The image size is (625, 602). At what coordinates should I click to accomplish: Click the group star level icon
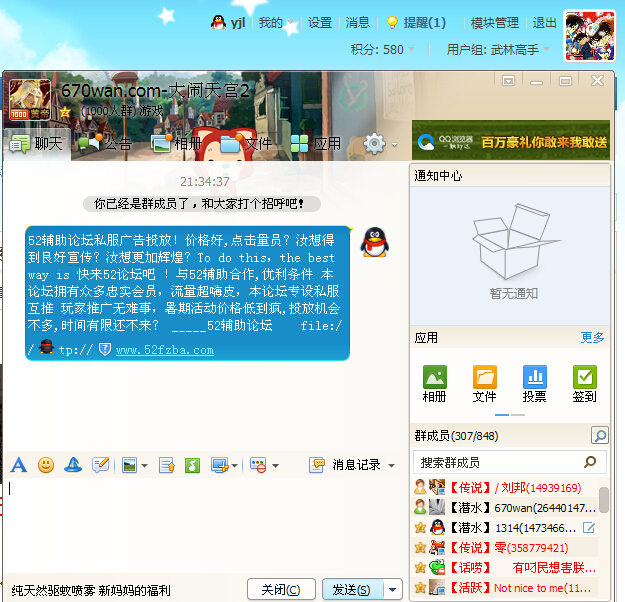point(65,112)
